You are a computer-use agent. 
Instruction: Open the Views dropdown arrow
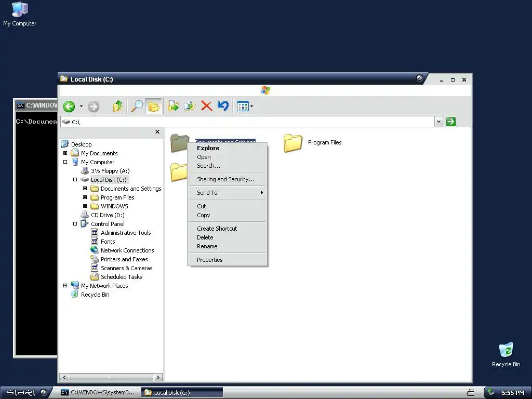pos(252,107)
